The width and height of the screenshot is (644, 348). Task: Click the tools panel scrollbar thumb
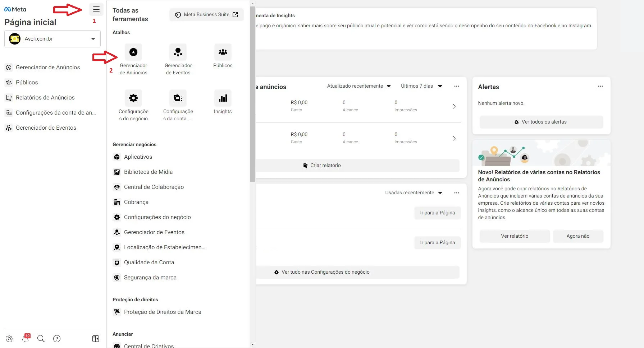252,94
